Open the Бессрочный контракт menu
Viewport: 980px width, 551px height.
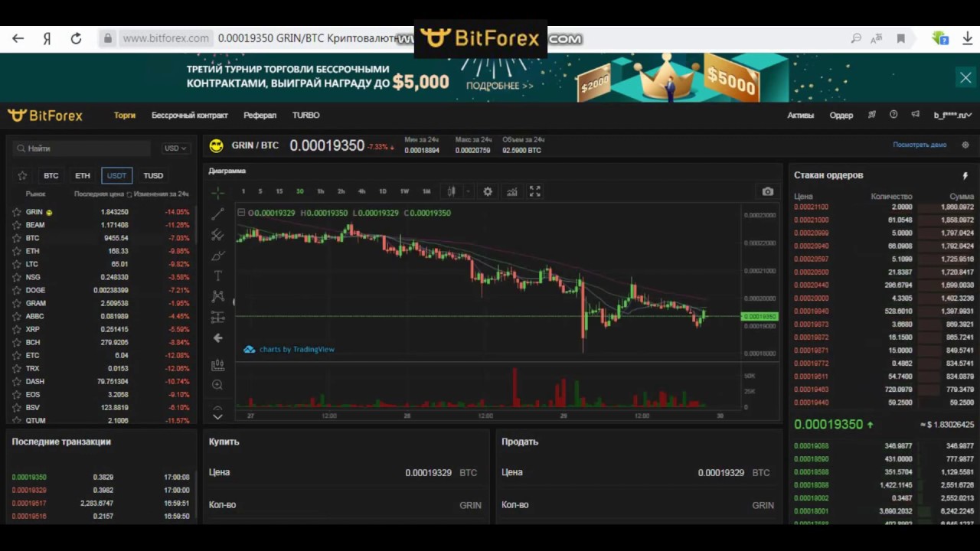(190, 116)
